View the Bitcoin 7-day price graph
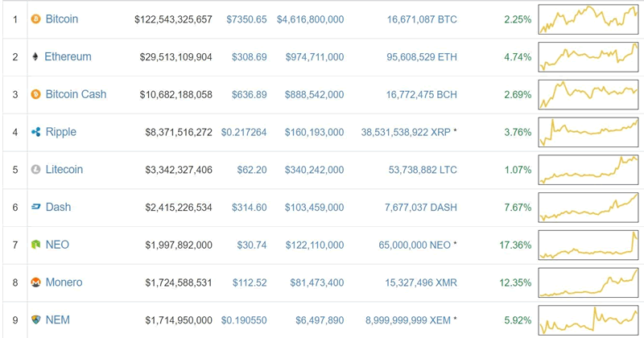 coord(589,19)
